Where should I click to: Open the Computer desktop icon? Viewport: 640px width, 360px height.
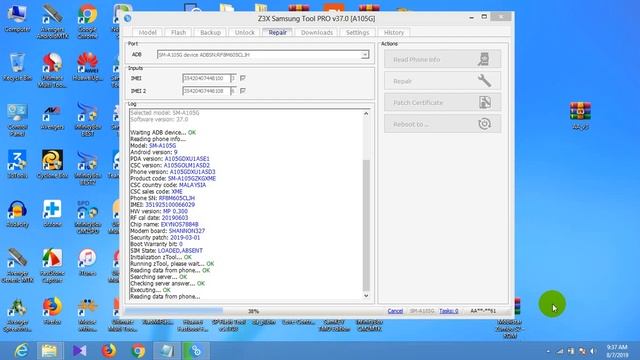pyautogui.click(x=17, y=19)
